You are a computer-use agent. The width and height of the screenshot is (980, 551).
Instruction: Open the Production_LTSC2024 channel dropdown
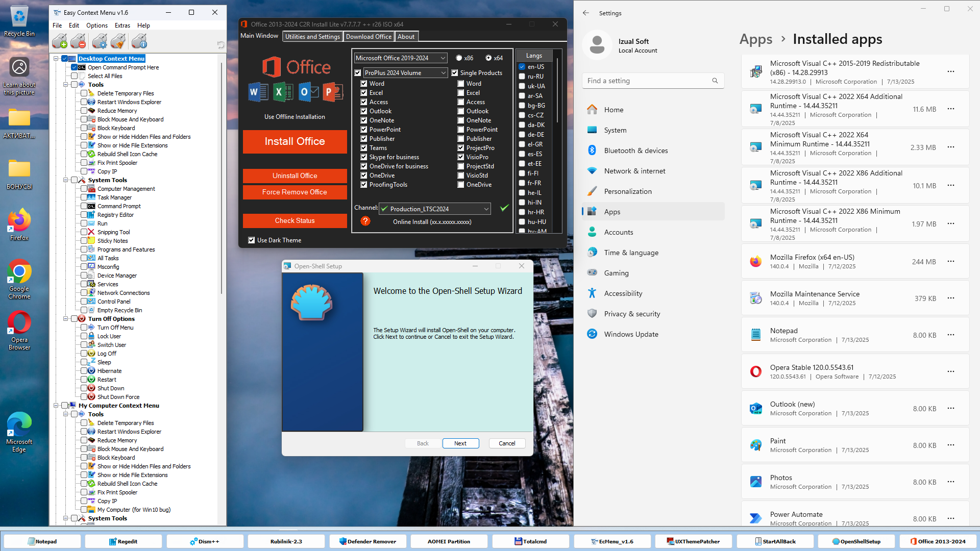[x=435, y=209]
